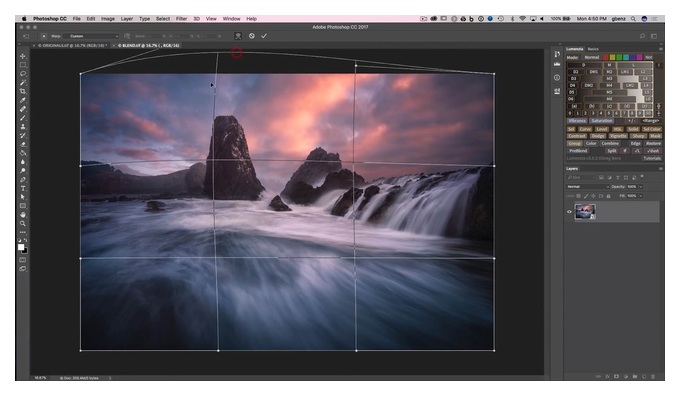
Task: Open the Window menu
Action: [231, 19]
